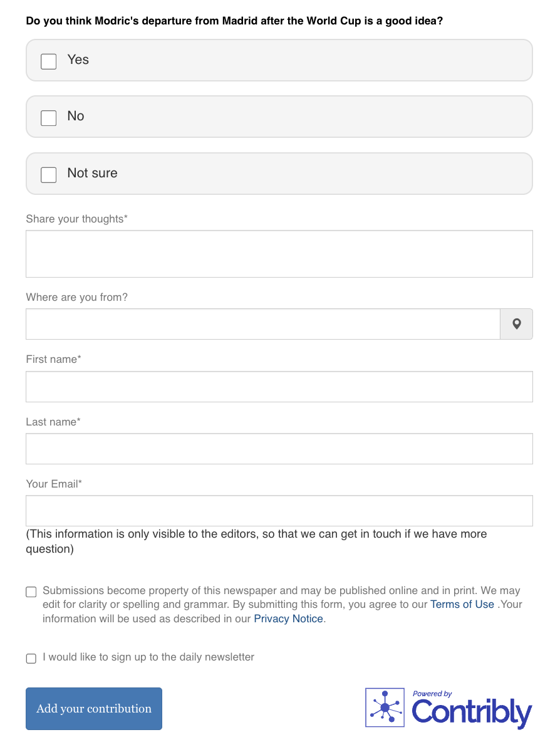Image resolution: width=560 pixels, height=752 pixels.
Task: Click the Contribly network logo icon
Action: [385, 708]
